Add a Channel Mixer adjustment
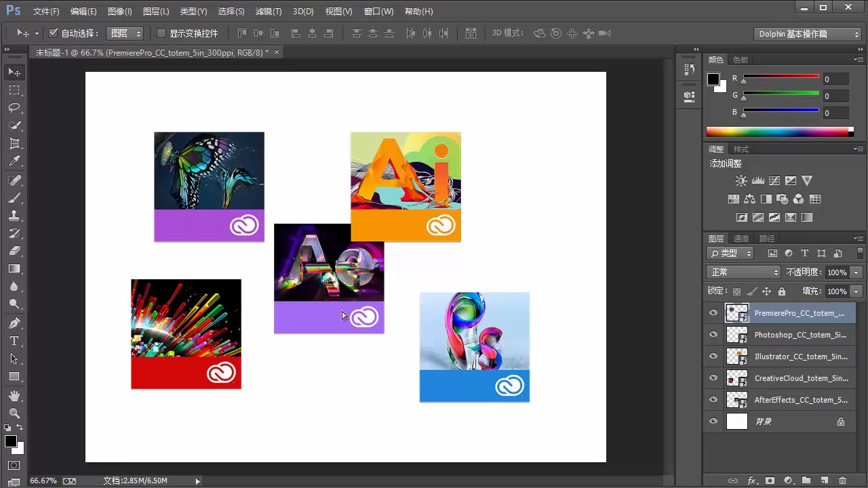Image resolution: width=868 pixels, height=488 pixels. tap(798, 199)
